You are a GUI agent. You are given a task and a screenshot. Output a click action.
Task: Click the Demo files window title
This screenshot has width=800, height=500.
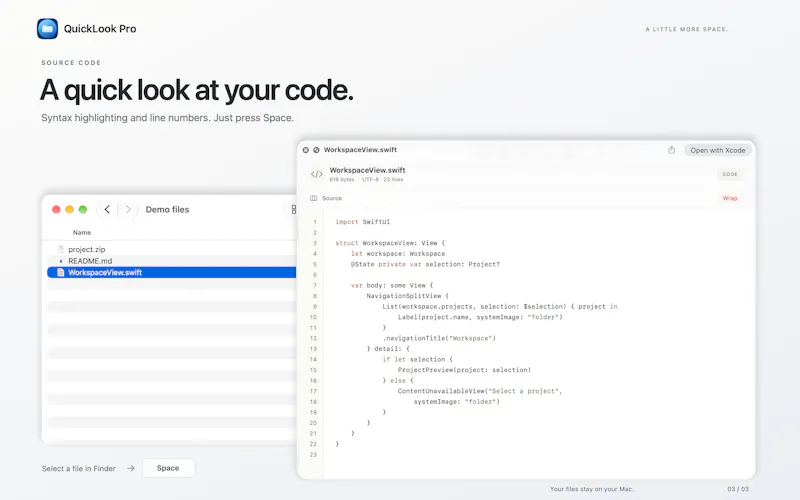(x=167, y=209)
